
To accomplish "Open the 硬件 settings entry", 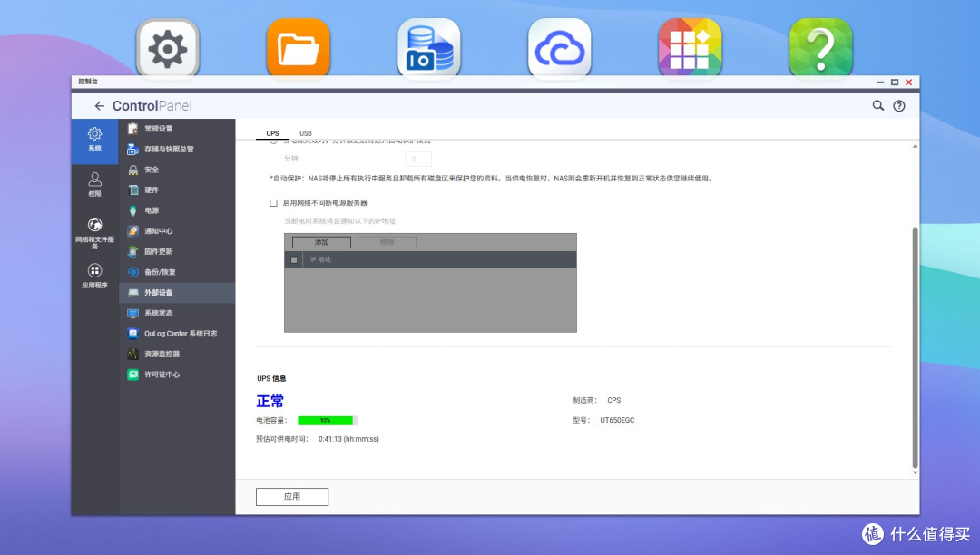I will point(177,190).
